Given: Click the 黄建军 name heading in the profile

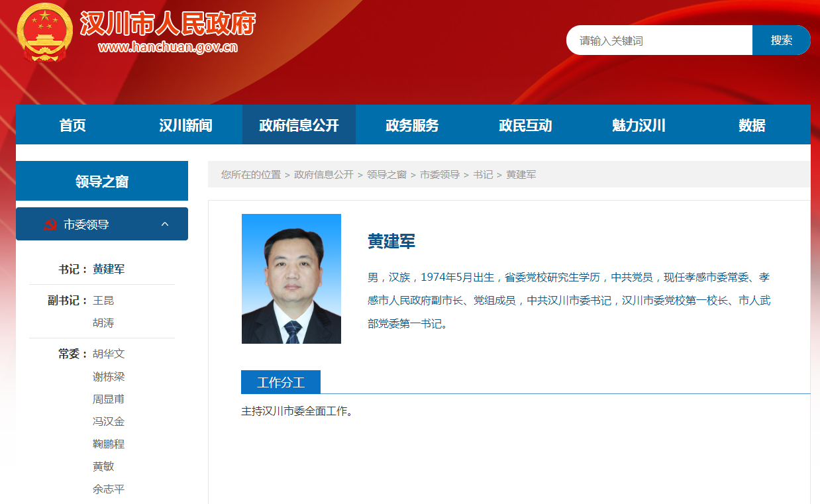Looking at the screenshot, I should click(x=391, y=241).
